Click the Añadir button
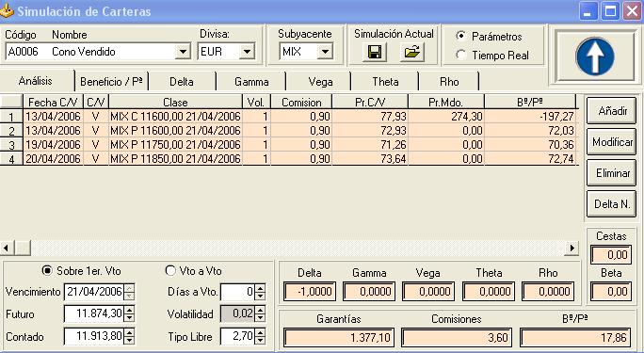This screenshot has width=644, height=353. click(612, 111)
